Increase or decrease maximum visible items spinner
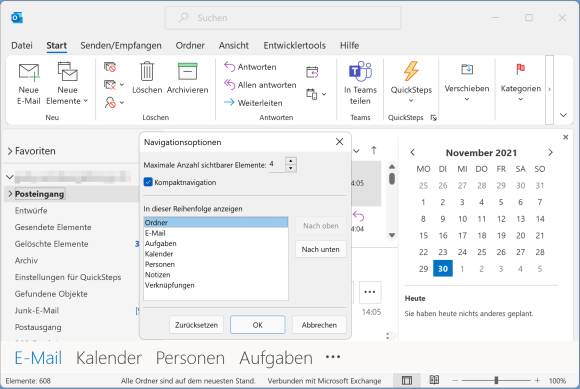 (291, 165)
